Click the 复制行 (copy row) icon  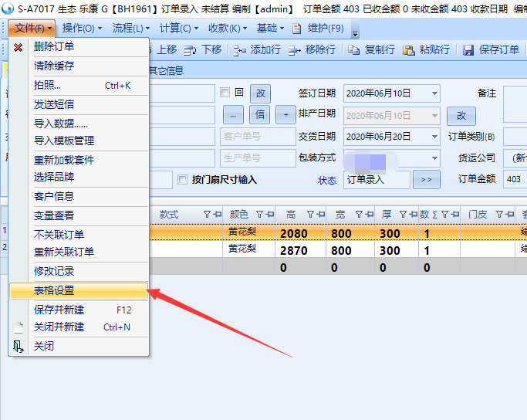pos(353,50)
